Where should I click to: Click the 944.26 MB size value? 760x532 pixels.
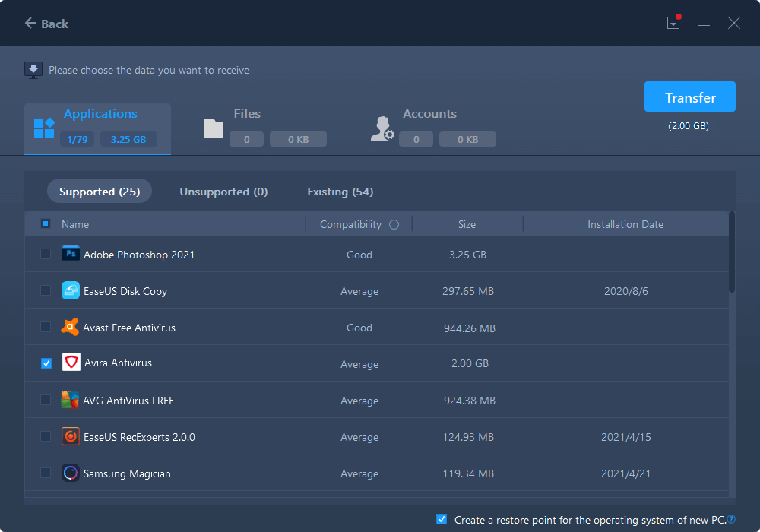(x=470, y=328)
